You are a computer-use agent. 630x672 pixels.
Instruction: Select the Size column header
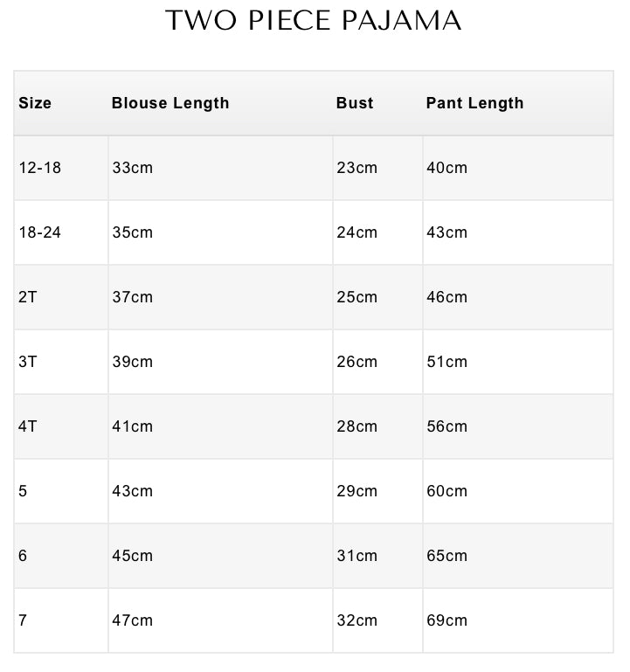click(35, 103)
